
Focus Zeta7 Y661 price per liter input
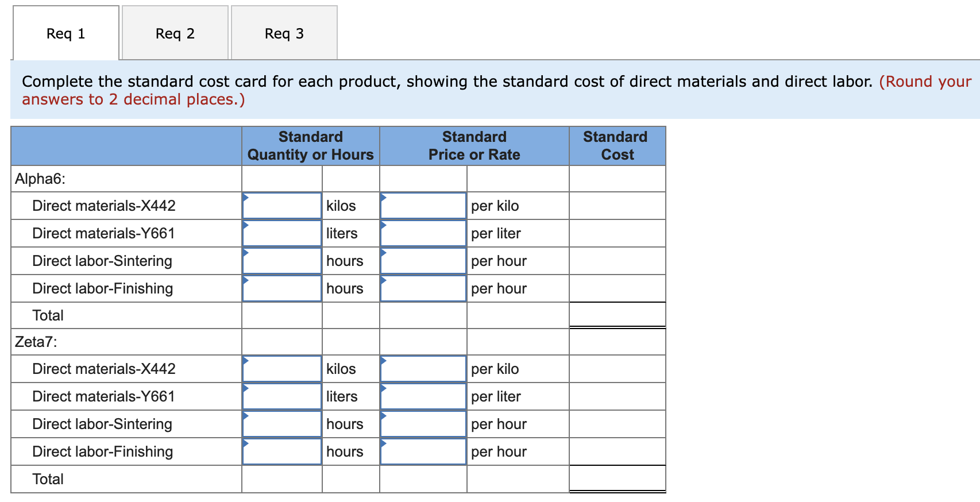click(x=423, y=396)
